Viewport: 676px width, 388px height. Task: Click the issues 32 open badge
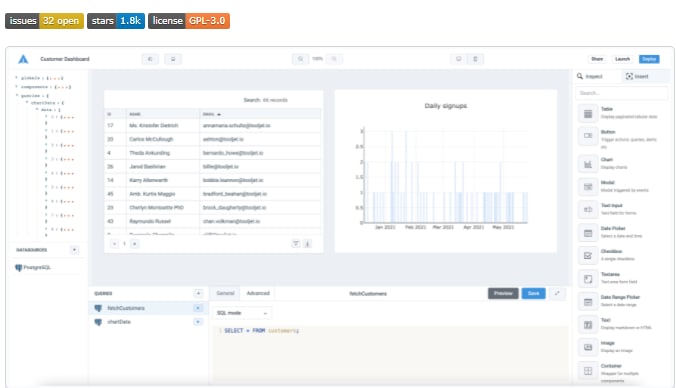coord(44,21)
